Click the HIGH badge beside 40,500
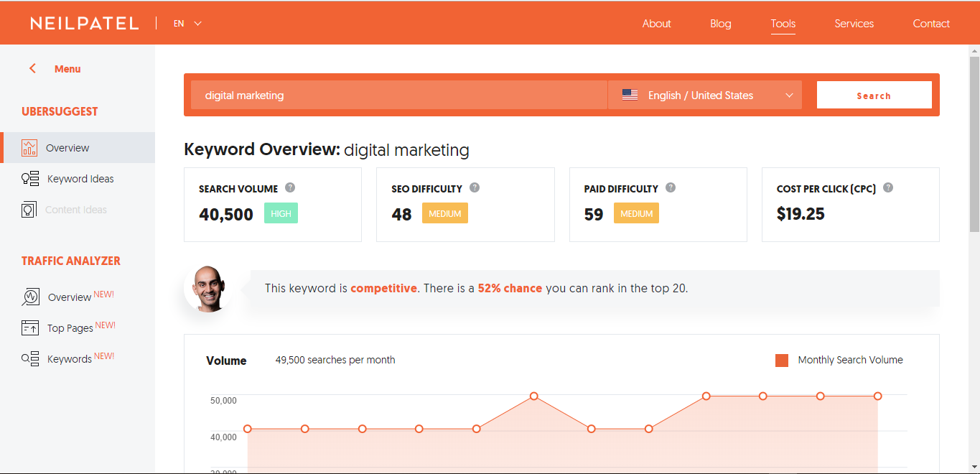The image size is (980, 474). (x=281, y=213)
